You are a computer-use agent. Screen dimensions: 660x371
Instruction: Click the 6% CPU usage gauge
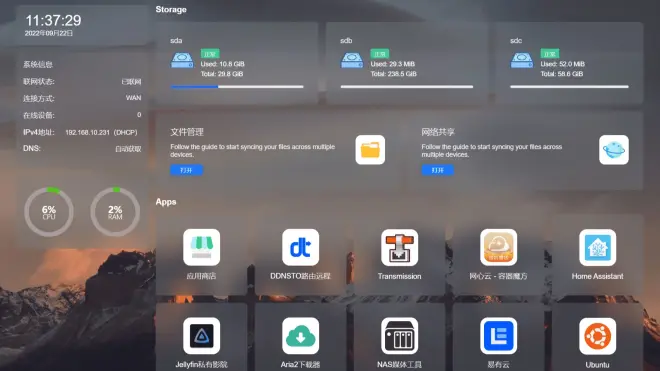tap(49, 212)
